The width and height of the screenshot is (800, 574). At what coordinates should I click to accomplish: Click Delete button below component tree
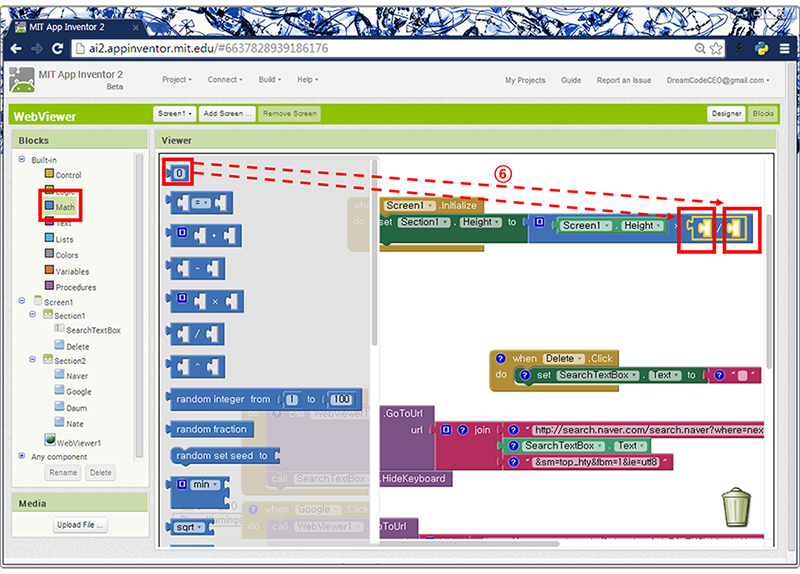tap(101, 472)
